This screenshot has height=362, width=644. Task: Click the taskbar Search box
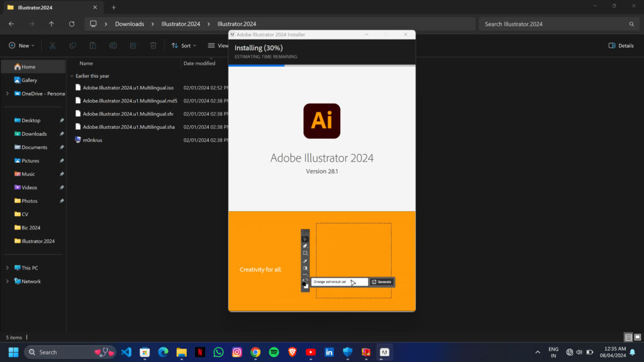(x=70, y=352)
